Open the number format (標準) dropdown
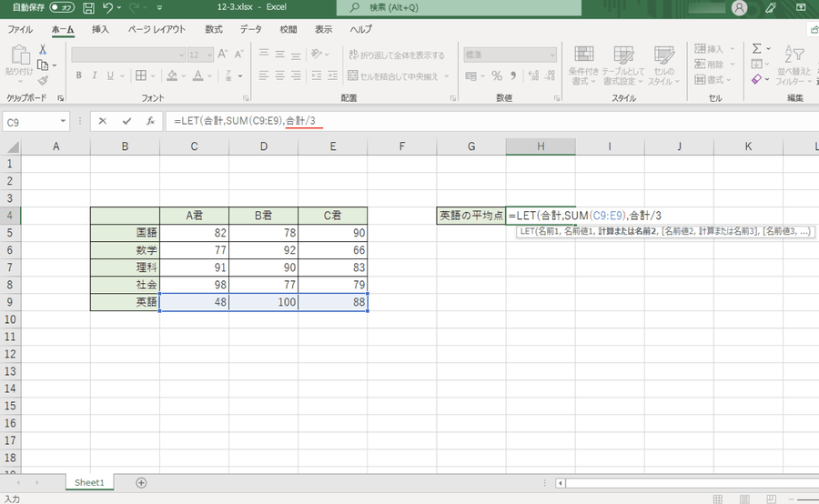Viewport: 819px width, 504px height. coord(551,55)
